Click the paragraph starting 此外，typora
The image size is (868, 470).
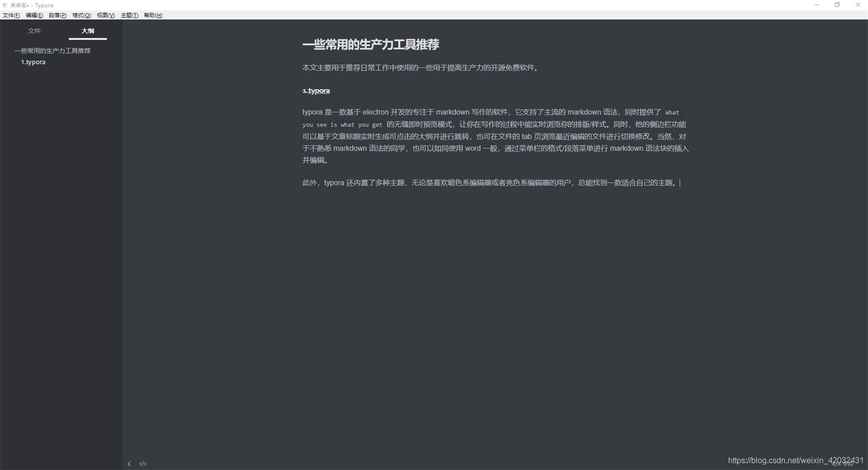click(x=492, y=183)
